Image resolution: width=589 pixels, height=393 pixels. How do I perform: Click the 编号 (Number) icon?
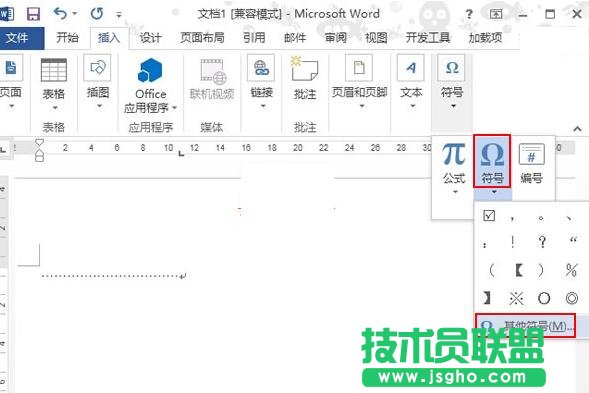point(532,154)
